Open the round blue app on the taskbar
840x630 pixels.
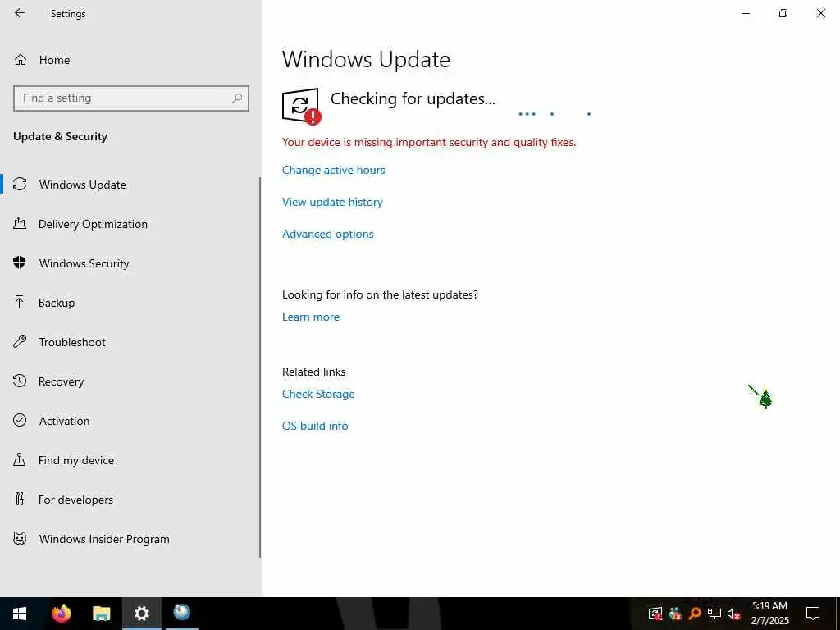pos(181,614)
